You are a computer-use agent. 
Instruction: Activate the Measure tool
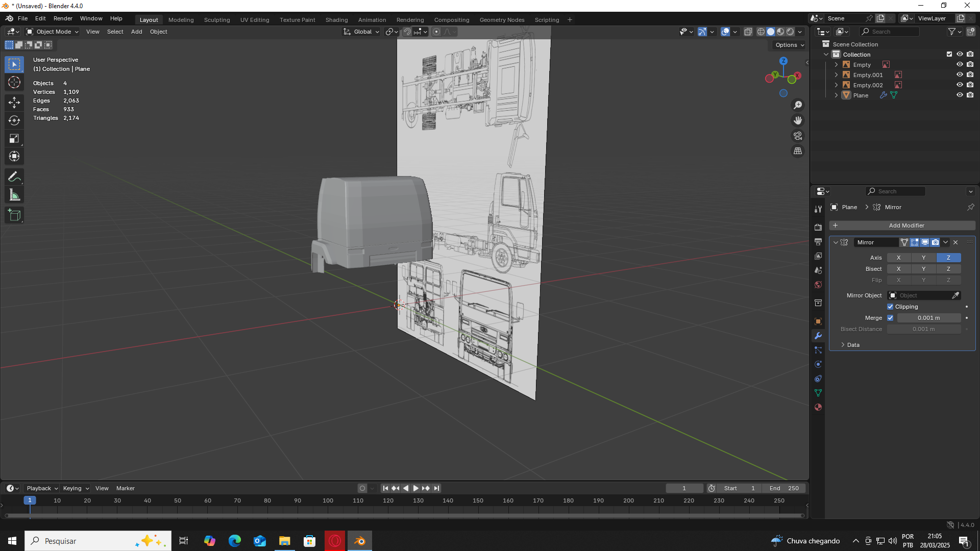[14, 195]
